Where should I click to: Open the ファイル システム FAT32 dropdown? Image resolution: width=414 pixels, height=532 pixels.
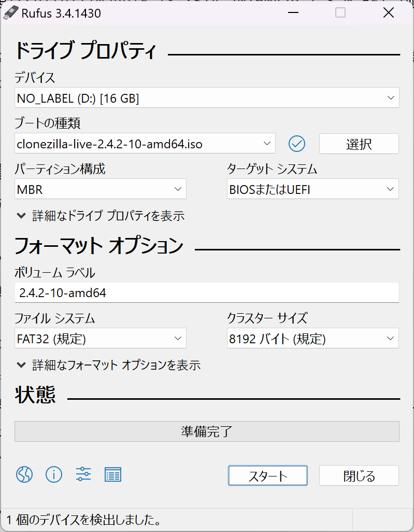click(101, 338)
